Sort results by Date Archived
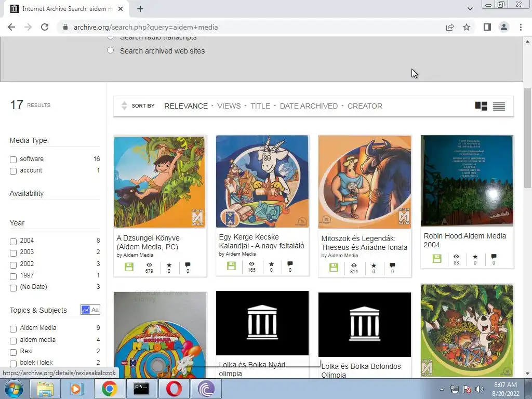Screen dimensions: 532x399 click(x=309, y=106)
